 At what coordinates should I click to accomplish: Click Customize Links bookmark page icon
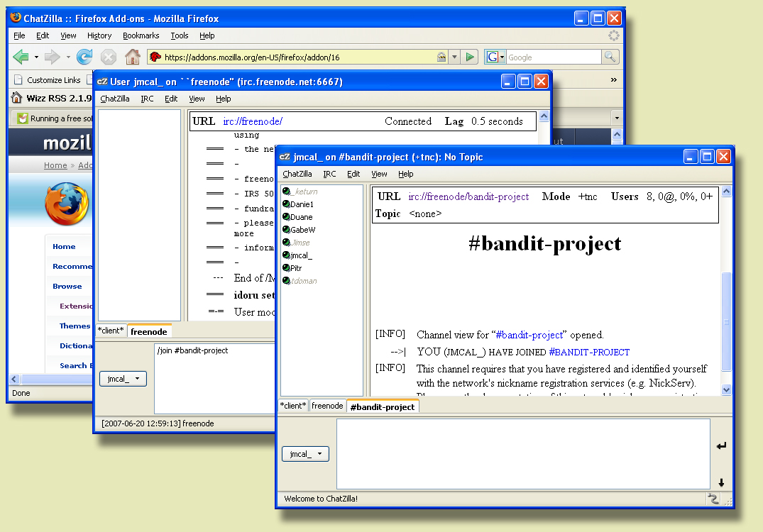coord(18,79)
